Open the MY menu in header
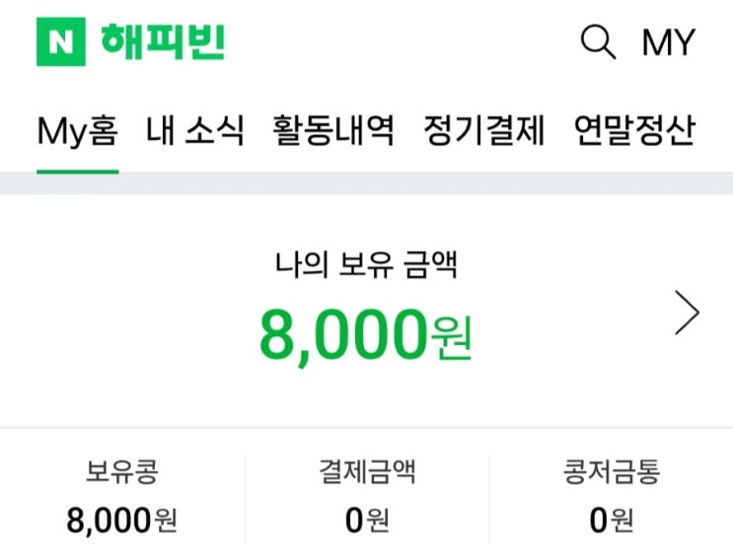733x560 pixels. click(668, 43)
